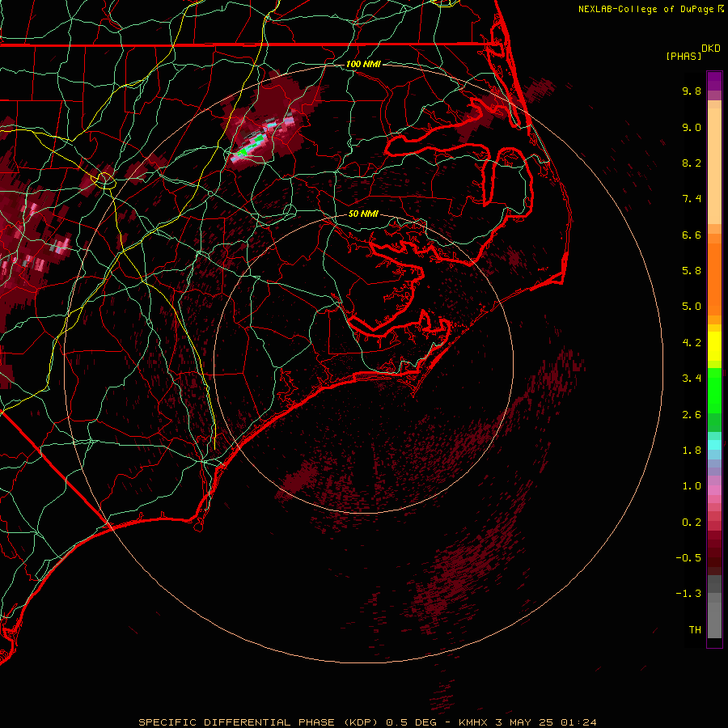Select the 0.2 scale label
This screenshot has width=728, height=728.
[x=692, y=523]
